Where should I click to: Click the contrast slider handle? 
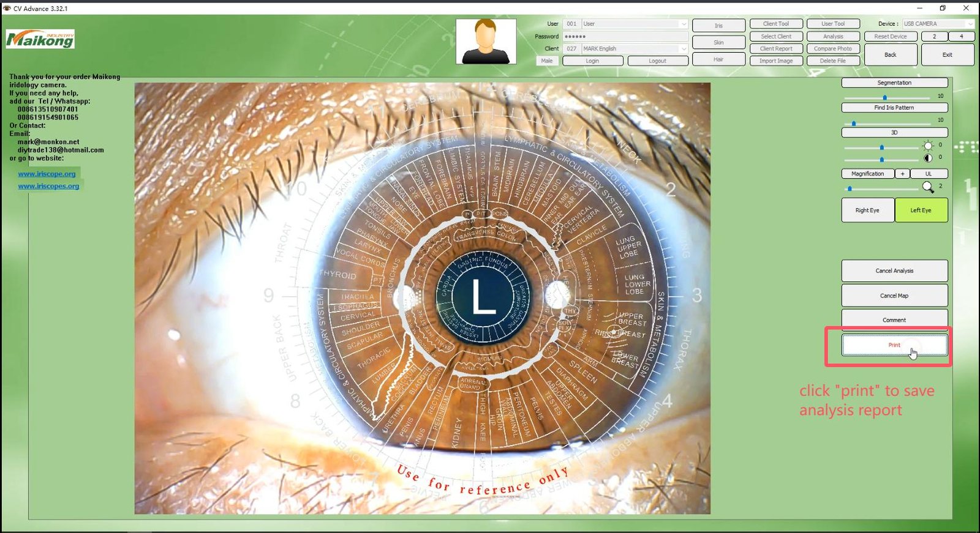[881, 159]
